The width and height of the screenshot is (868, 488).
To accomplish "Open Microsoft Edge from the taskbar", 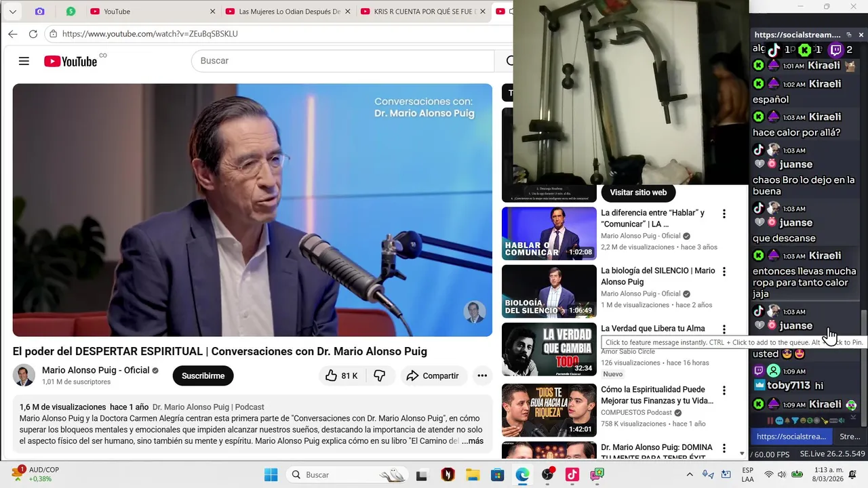I will tap(522, 474).
